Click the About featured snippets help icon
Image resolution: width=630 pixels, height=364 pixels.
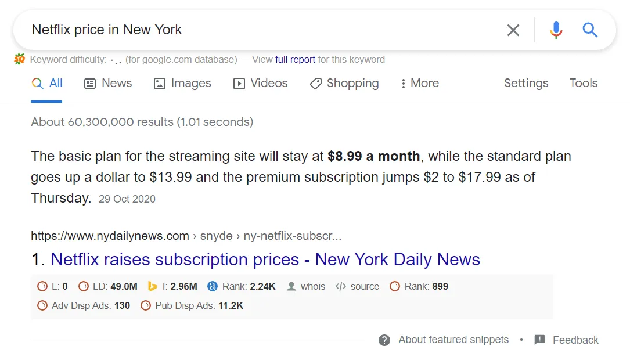(384, 340)
